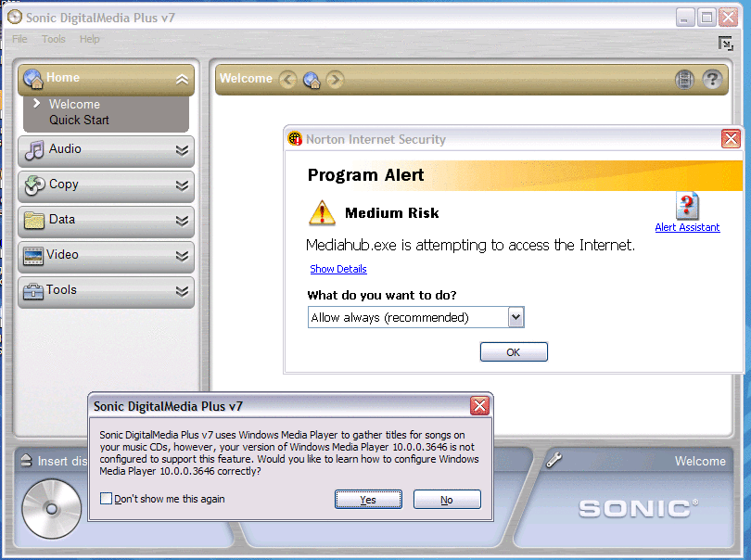Click the What do you want to do? label
Image resolution: width=751 pixels, height=560 pixels.
click(x=382, y=295)
